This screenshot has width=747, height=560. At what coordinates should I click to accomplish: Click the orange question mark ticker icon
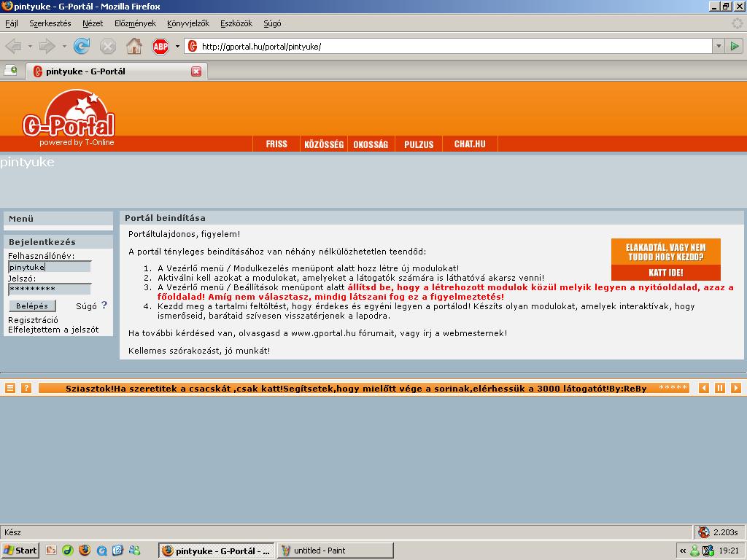point(26,388)
